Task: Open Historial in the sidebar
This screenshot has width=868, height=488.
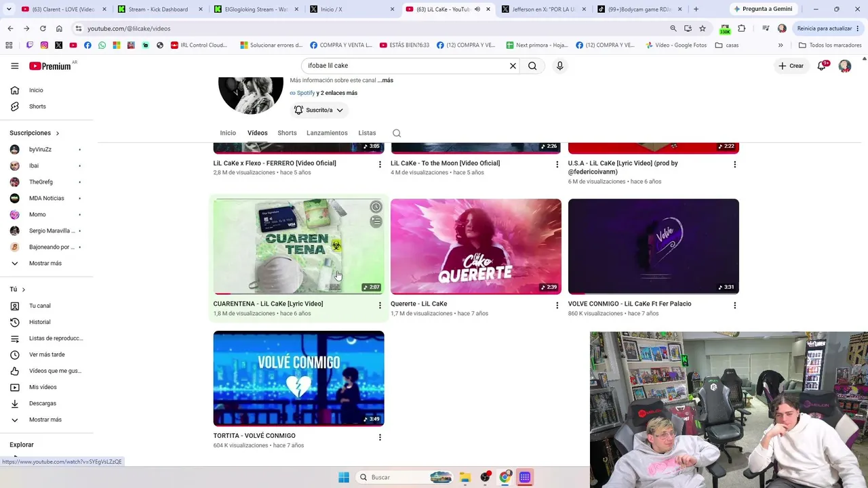Action: [x=39, y=322]
